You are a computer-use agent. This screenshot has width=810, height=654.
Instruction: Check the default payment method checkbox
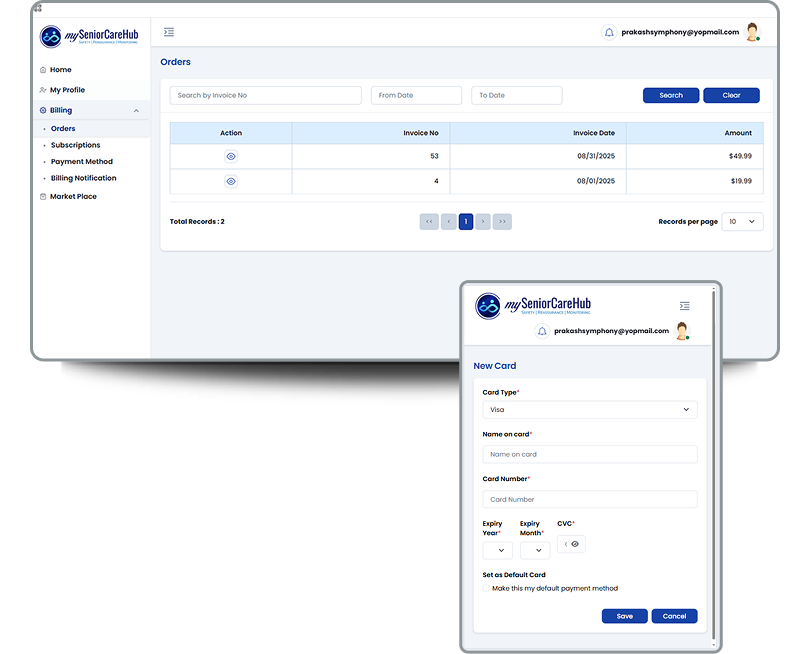click(x=486, y=588)
